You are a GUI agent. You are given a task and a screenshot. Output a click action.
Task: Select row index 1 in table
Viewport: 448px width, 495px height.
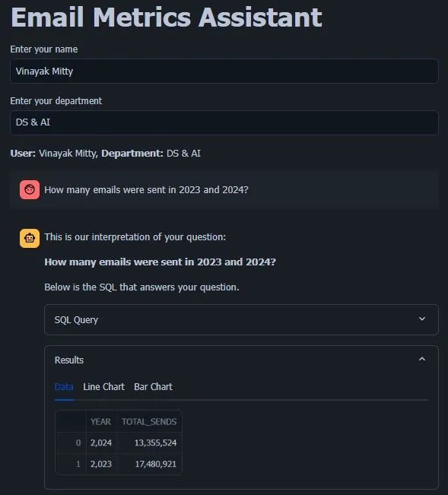71,464
